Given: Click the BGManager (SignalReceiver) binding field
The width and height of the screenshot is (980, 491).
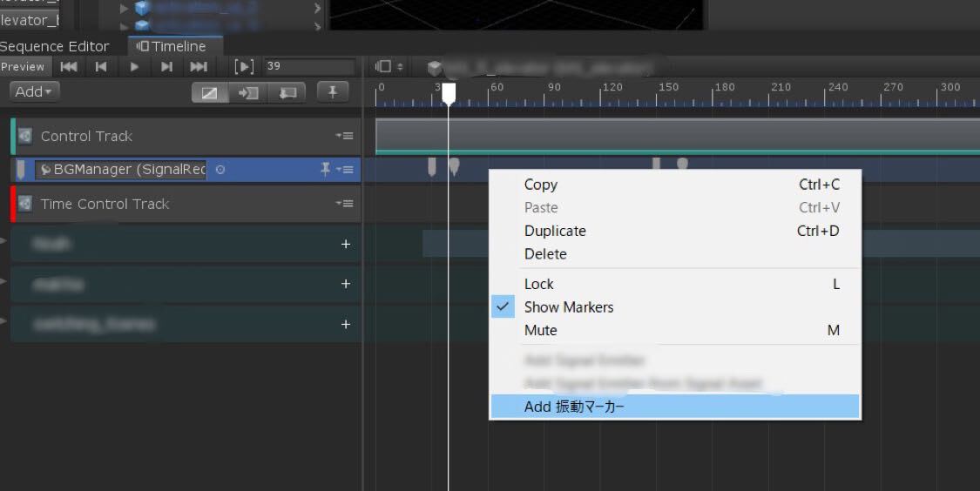Looking at the screenshot, I should (x=121, y=169).
